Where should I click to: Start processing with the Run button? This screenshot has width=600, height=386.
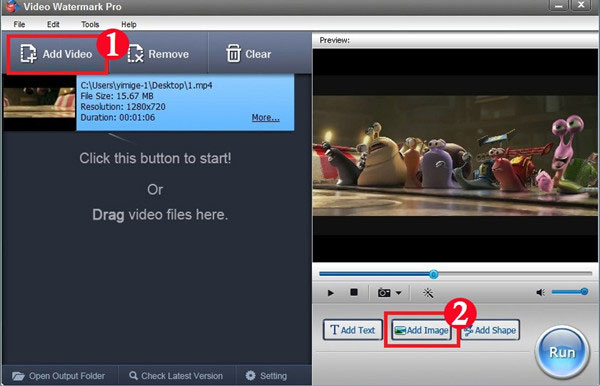562,352
